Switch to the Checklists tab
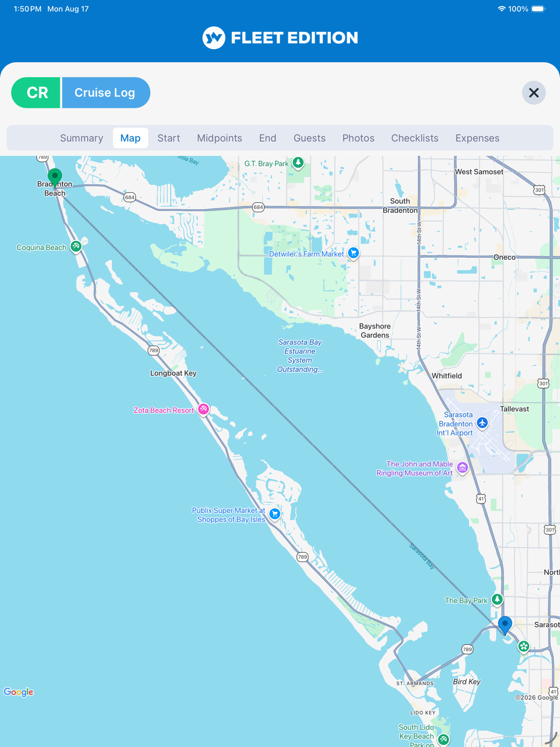Image resolution: width=560 pixels, height=747 pixels. pos(415,138)
